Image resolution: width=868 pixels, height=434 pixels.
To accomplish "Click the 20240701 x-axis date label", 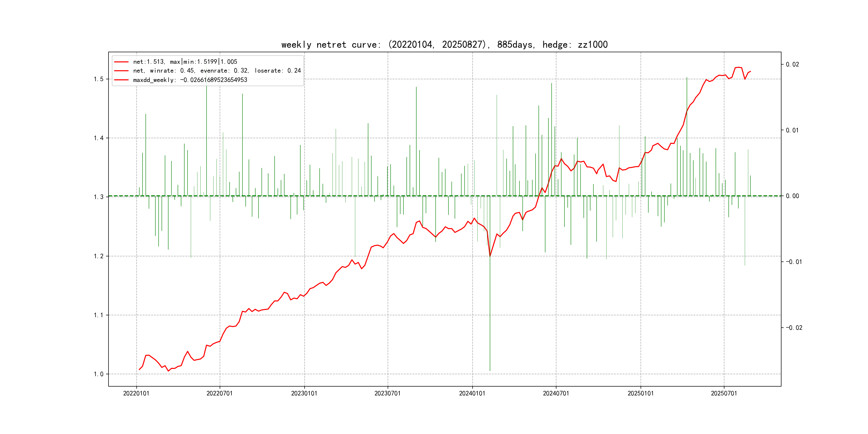I will coord(556,393).
